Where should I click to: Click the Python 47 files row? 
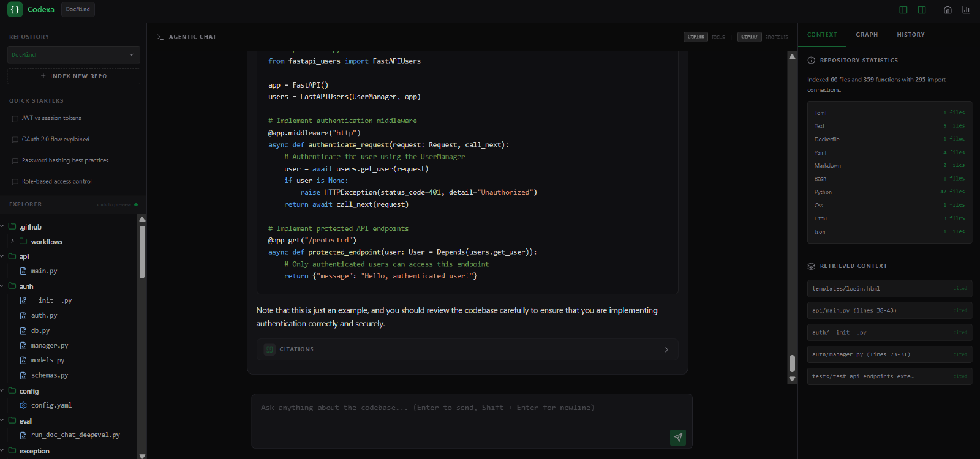(x=889, y=192)
